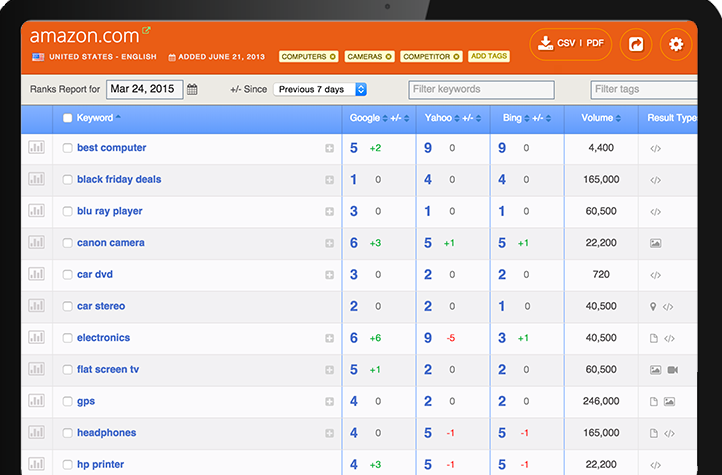Click plus icon on headphones row

(x=329, y=433)
